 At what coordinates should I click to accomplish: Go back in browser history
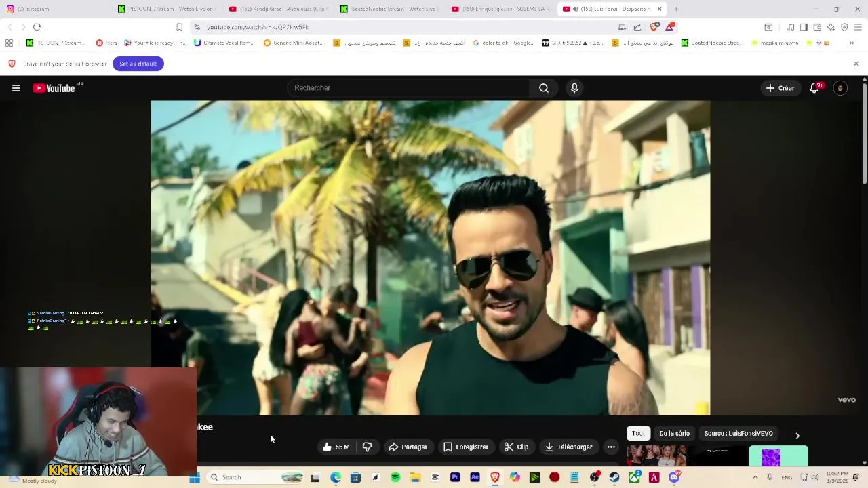(x=9, y=27)
